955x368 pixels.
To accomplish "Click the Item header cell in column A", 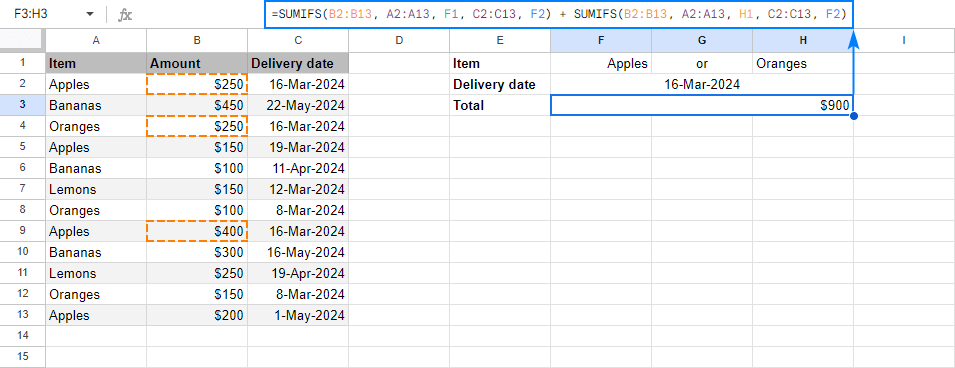I will tap(96, 63).
